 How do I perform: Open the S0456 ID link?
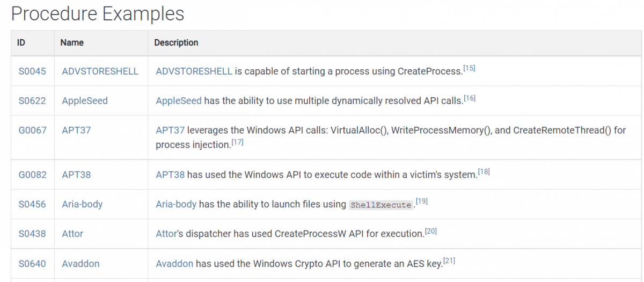coord(32,204)
